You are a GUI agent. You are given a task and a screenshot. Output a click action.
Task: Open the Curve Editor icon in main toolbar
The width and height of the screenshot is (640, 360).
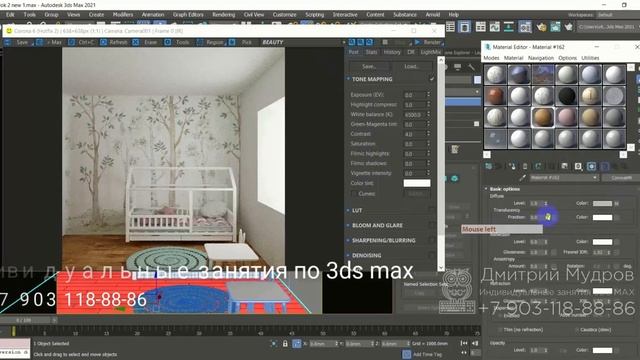click(x=494, y=27)
